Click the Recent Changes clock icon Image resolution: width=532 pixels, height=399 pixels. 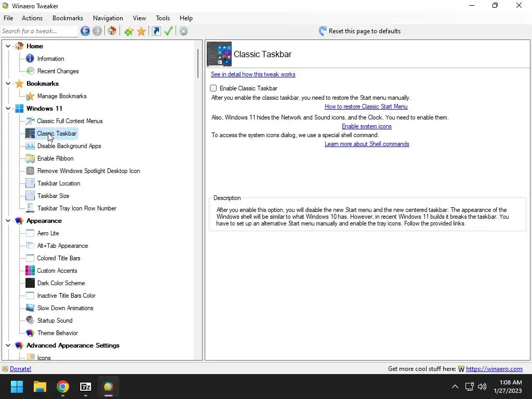click(x=30, y=71)
